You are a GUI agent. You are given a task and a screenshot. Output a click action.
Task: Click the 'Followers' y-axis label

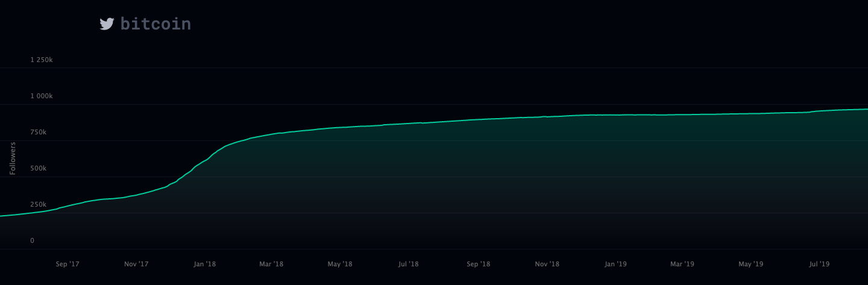click(13, 158)
